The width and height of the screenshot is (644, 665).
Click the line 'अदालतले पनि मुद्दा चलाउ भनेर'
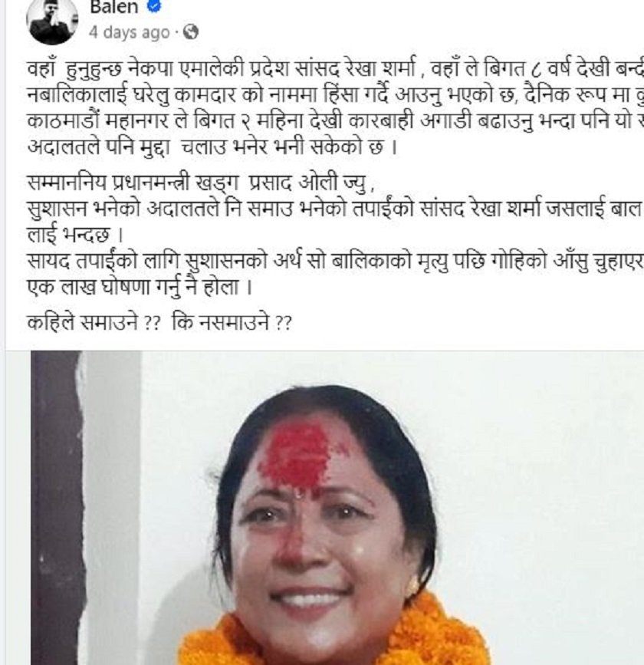(211, 147)
